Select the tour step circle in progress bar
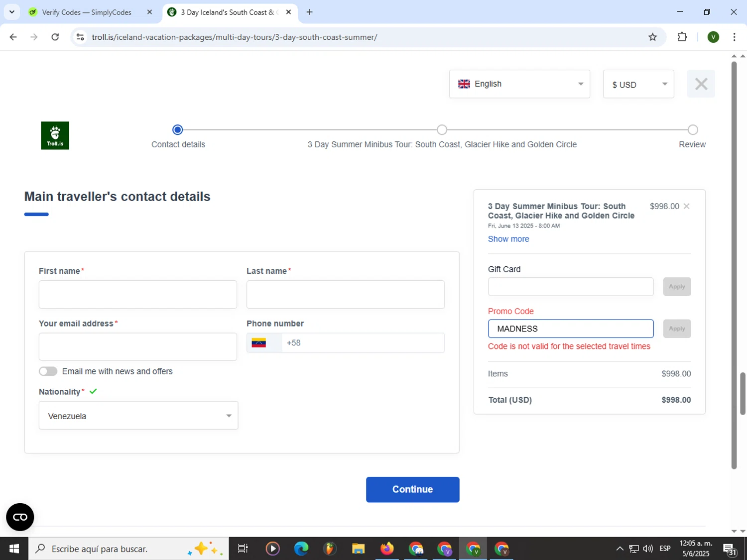 click(442, 130)
